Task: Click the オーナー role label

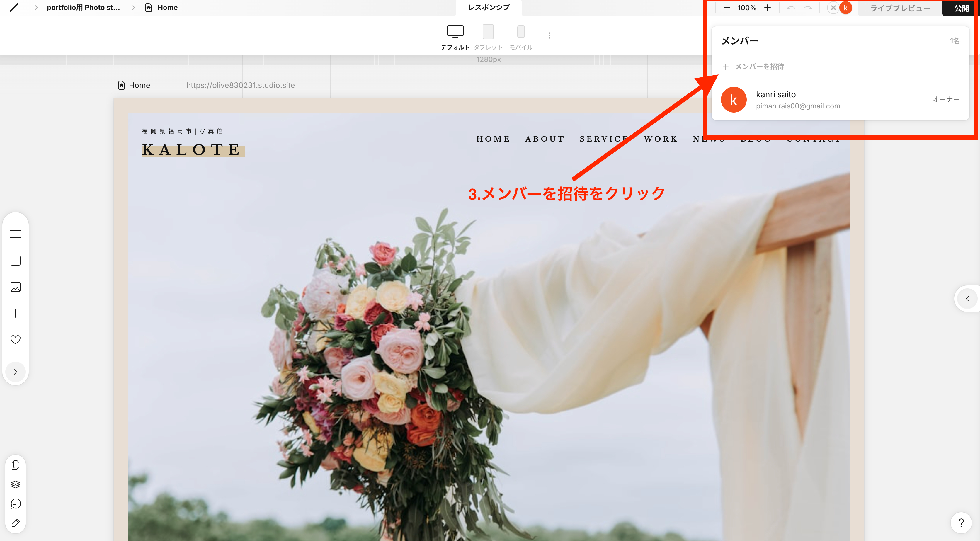Action: (946, 99)
